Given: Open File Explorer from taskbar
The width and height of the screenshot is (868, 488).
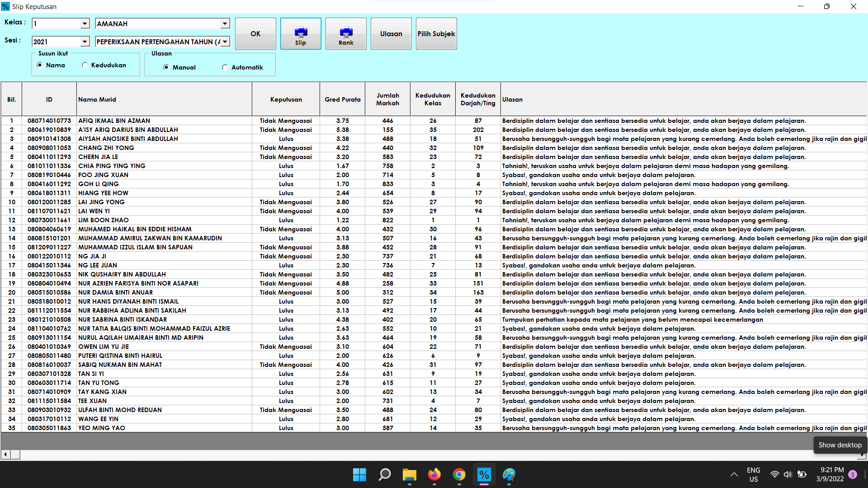Looking at the screenshot, I should [409, 475].
